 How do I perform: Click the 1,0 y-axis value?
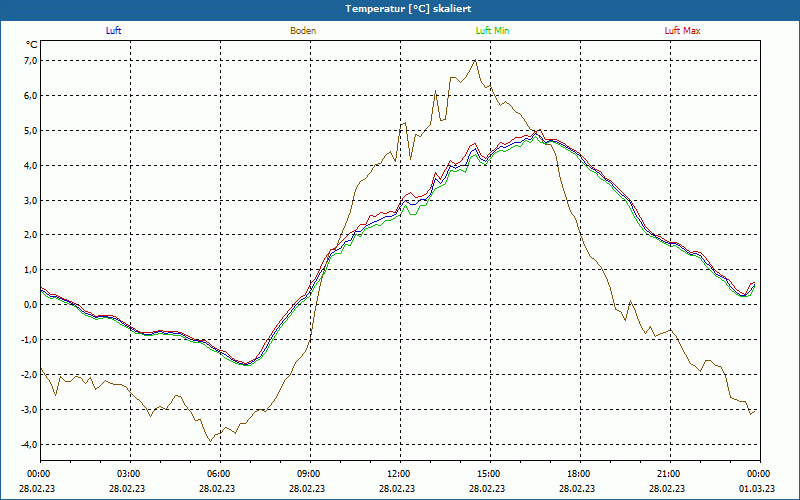pyautogui.click(x=31, y=270)
